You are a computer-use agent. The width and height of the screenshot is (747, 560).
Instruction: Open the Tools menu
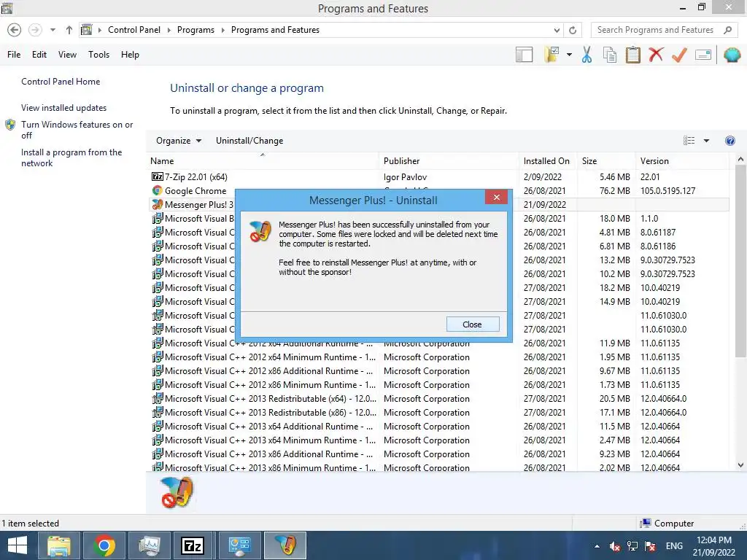pos(98,55)
